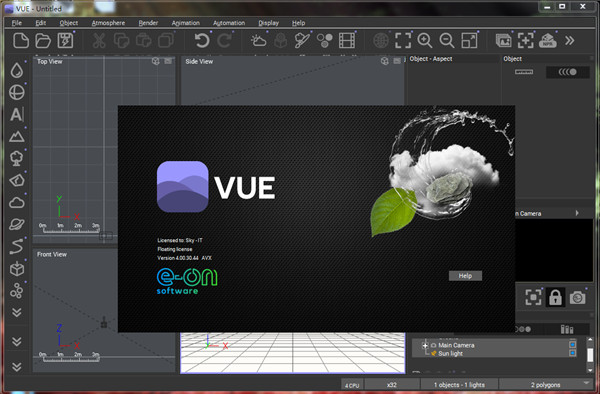Viewport: 600px width, 394px height.
Task: Expand the second double chevron in left sidebar
Action: click(16, 341)
